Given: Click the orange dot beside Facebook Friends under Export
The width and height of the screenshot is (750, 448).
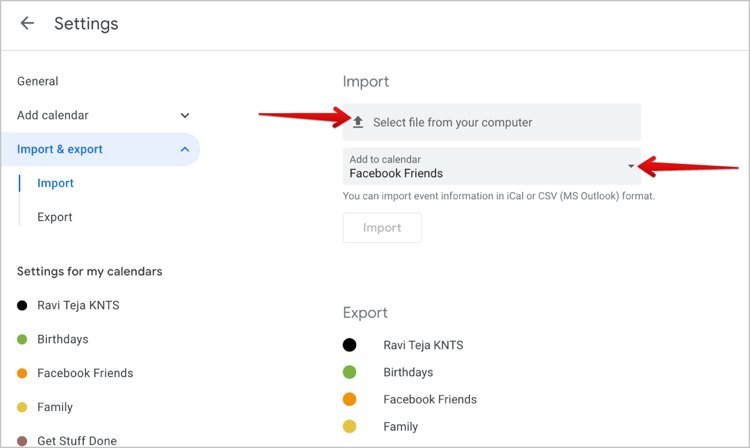Looking at the screenshot, I should coord(350,399).
